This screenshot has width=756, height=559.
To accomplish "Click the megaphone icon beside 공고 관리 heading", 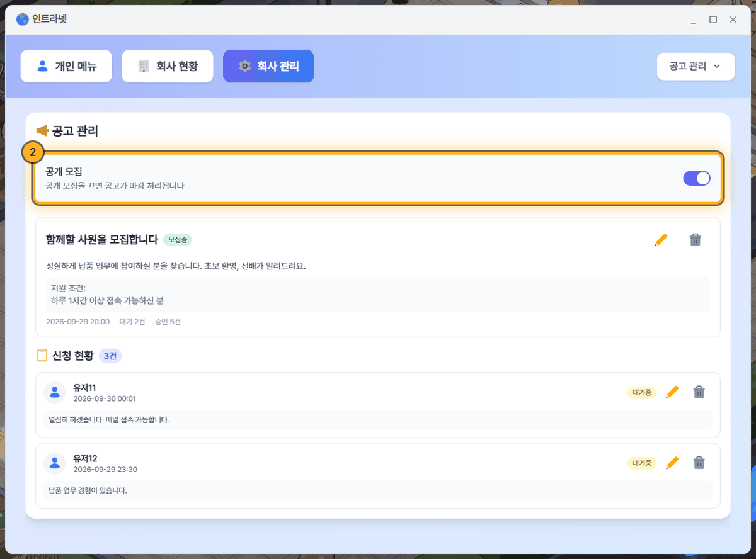I will pyautogui.click(x=42, y=131).
